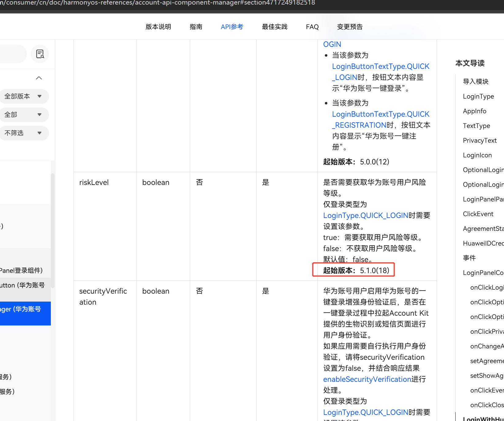Open the 最佳实践 tab
This screenshot has width=504, height=421.
(x=275, y=27)
